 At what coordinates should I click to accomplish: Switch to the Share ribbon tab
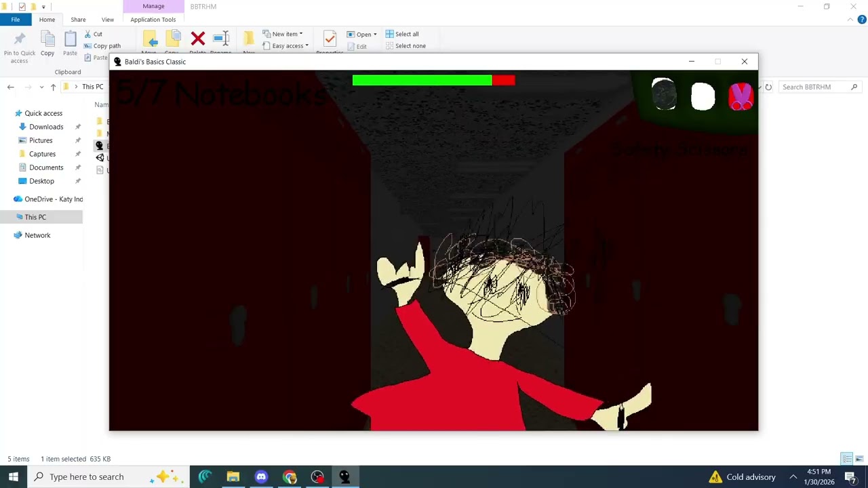tap(78, 20)
